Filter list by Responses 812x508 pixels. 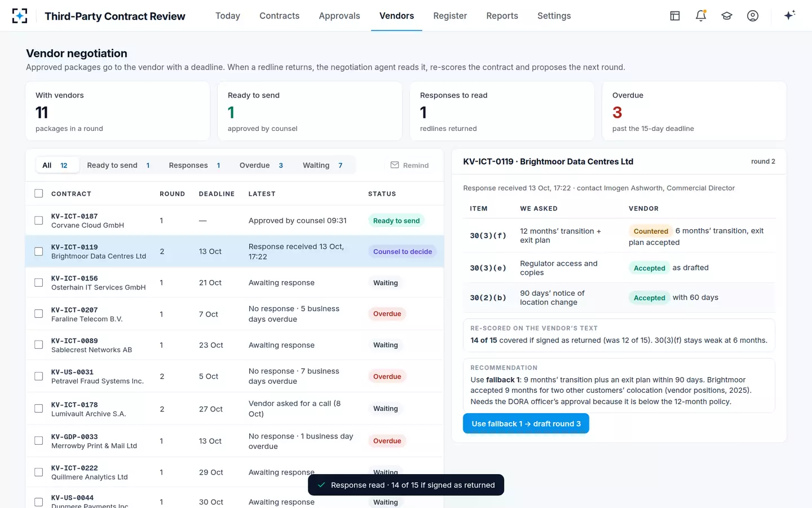(195, 165)
